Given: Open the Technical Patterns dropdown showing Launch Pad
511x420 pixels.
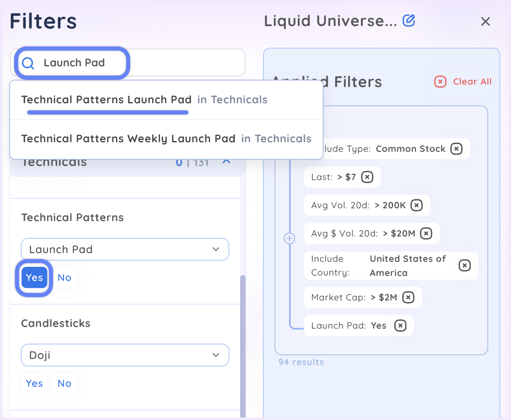Looking at the screenshot, I should pyautogui.click(x=125, y=249).
